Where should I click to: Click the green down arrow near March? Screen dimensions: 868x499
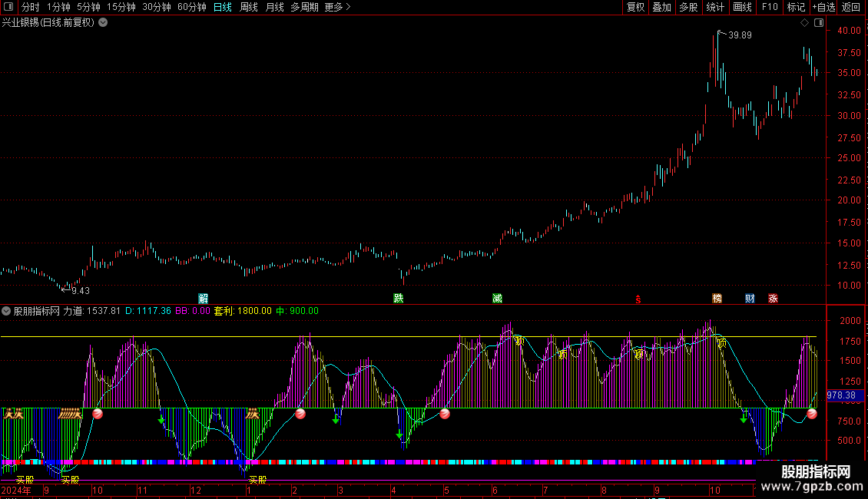(336, 421)
